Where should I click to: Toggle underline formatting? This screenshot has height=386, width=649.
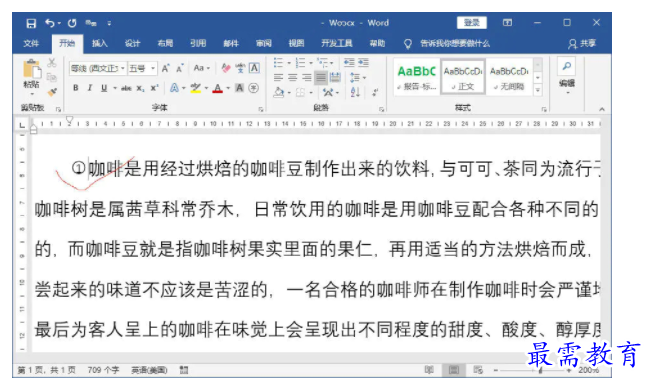pos(104,88)
